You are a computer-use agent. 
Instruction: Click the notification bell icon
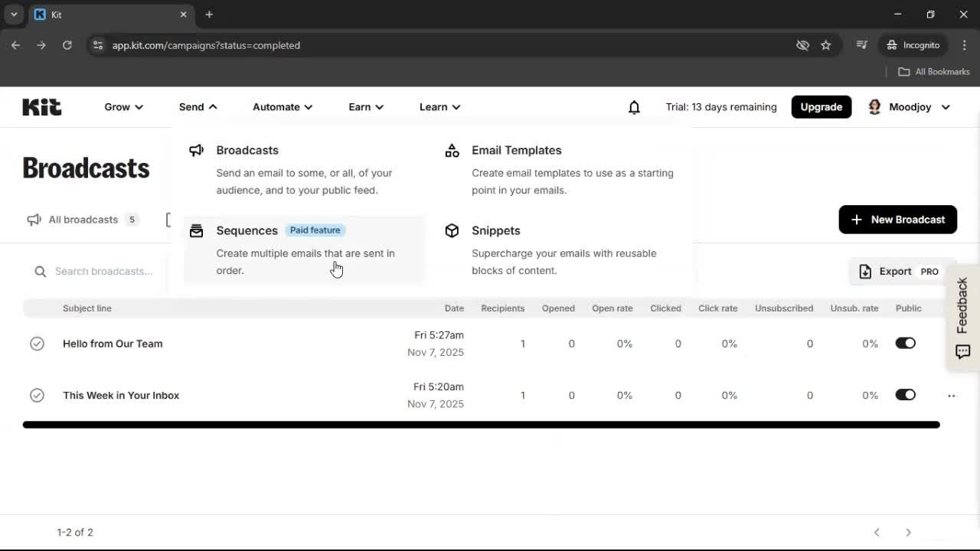pyautogui.click(x=634, y=107)
